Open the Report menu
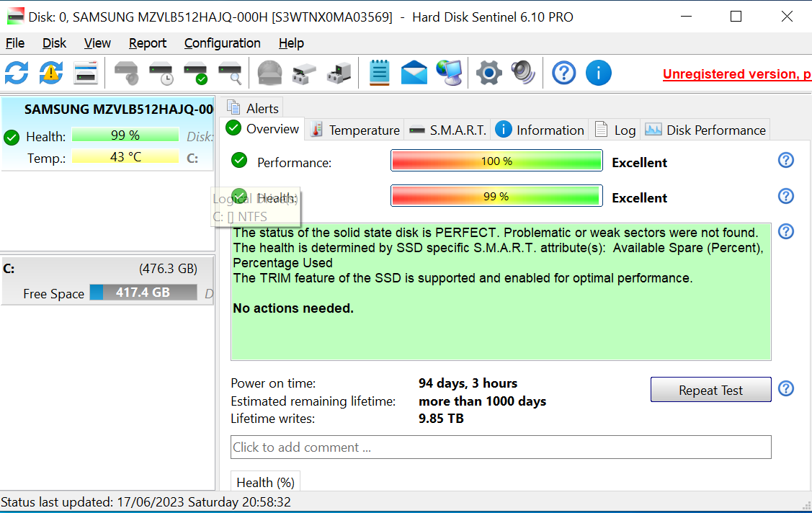The image size is (812, 513). (x=148, y=43)
